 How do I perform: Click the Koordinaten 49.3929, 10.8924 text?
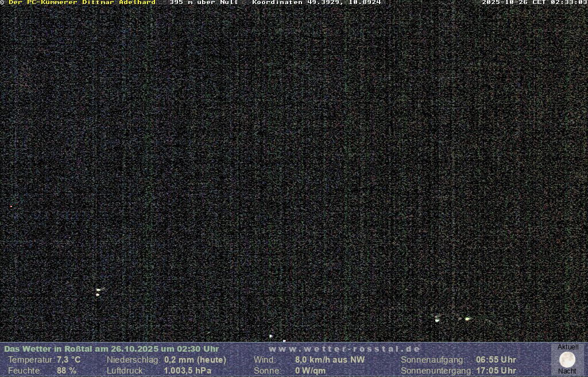pyautogui.click(x=316, y=3)
